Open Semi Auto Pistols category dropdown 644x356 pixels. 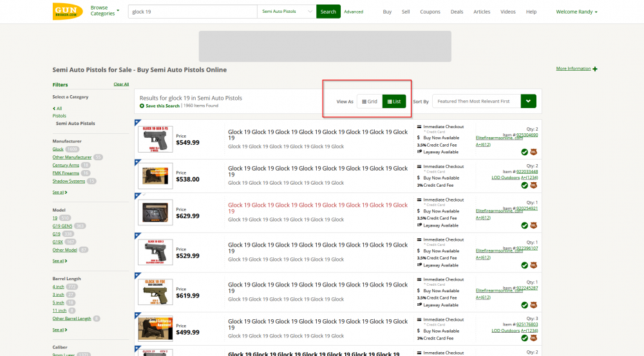click(287, 12)
